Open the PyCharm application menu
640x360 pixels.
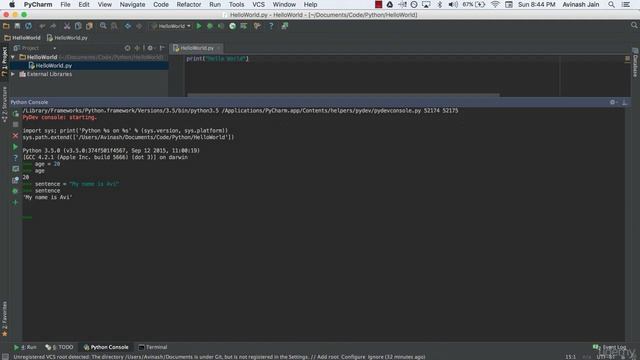coord(38,4)
